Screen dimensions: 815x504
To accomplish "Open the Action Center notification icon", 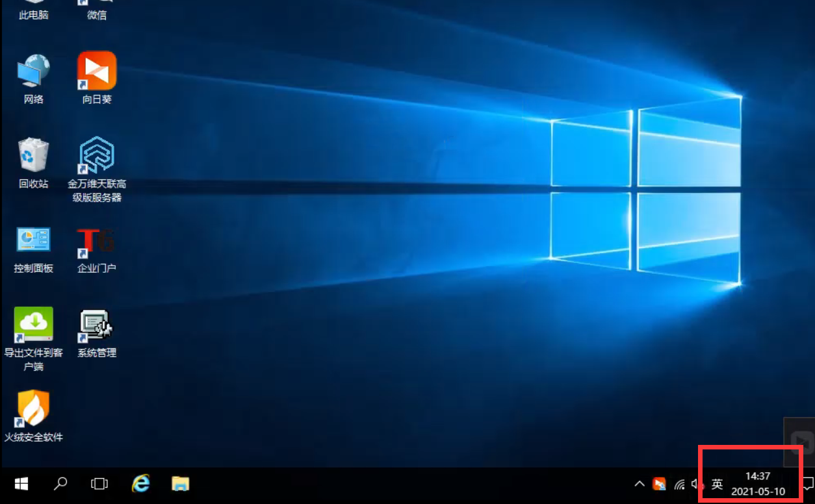I will pyautogui.click(x=808, y=485).
